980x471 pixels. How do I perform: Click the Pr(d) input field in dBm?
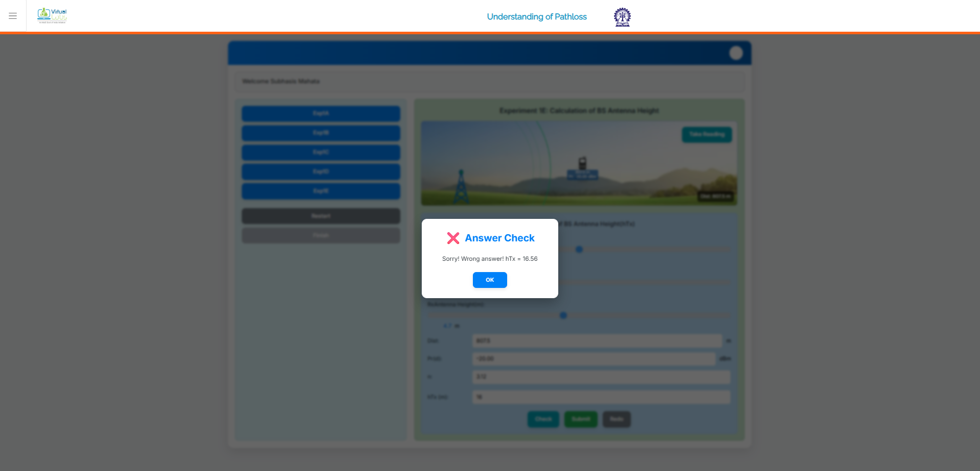coord(594,359)
